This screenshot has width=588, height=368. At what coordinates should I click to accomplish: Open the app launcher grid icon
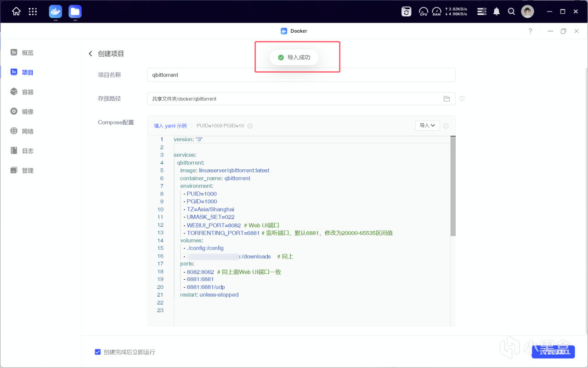tap(33, 11)
